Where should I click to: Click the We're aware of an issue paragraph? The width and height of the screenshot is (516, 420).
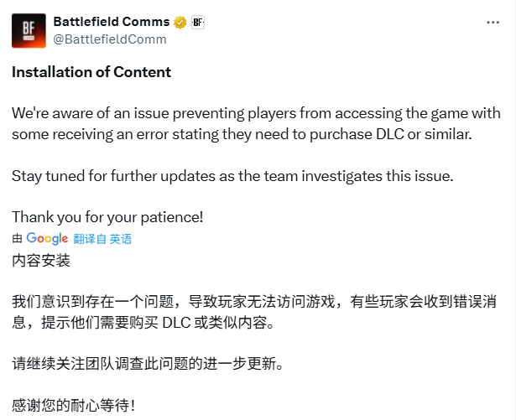(257, 124)
